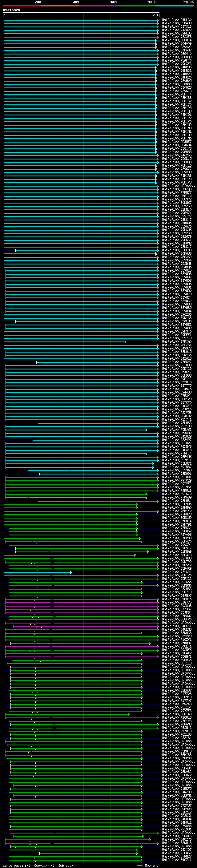
Task: Select the UniRef100_Q333A8 entry
Action: (x=176, y=470)
